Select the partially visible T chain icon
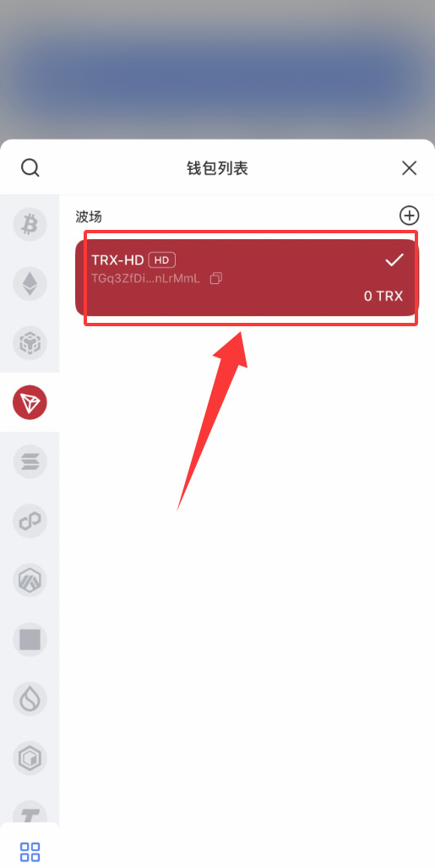Image resolution: width=435 pixels, height=868 pixels. tap(30, 811)
